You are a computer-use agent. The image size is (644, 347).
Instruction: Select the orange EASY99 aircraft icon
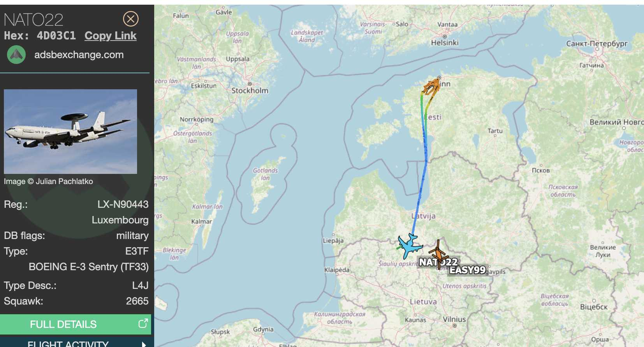pos(439,253)
